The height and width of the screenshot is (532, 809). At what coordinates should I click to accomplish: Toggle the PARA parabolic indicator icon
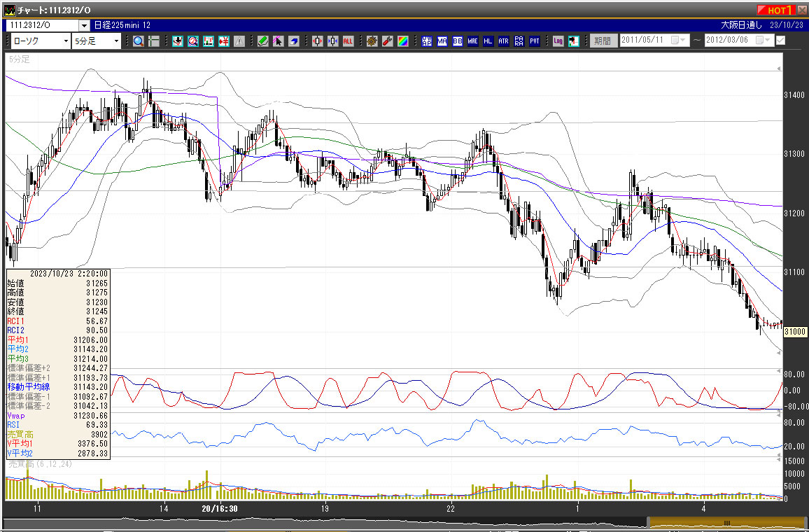(x=519, y=41)
